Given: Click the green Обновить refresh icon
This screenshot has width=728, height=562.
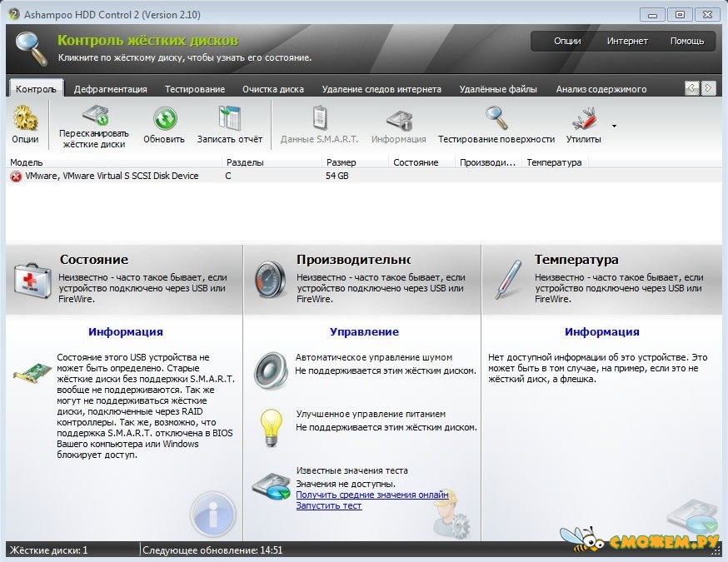Looking at the screenshot, I should (165, 118).
